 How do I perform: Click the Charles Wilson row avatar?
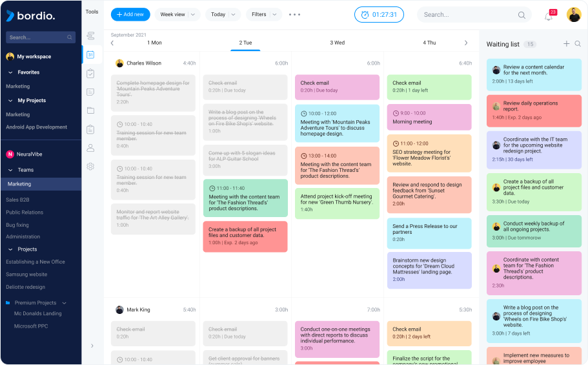click(x=119, y=63)
